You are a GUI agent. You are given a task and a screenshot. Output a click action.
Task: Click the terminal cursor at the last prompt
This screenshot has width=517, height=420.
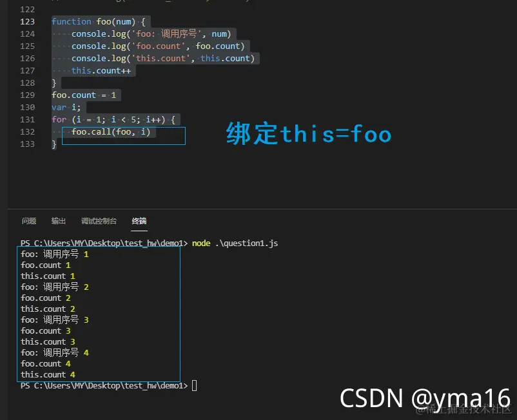[x=194, y=385]
